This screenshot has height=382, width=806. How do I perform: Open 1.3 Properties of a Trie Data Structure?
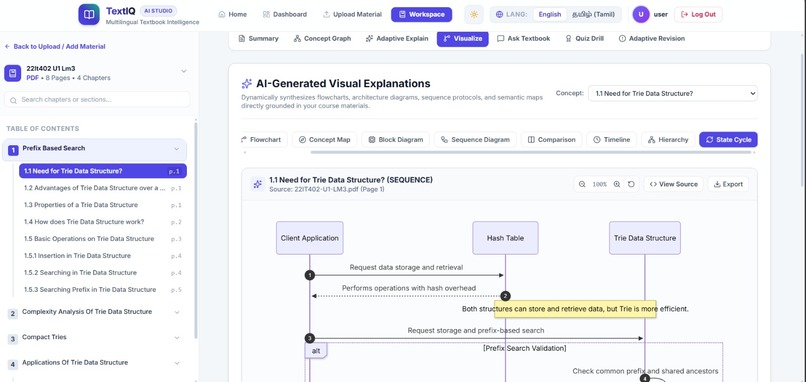(x=103, y=205)
